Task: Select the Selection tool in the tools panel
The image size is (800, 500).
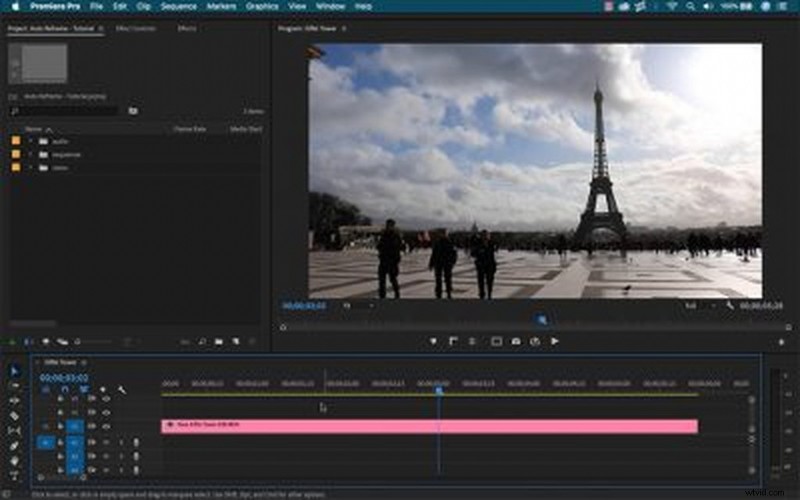Action: [x=14, y=371]
